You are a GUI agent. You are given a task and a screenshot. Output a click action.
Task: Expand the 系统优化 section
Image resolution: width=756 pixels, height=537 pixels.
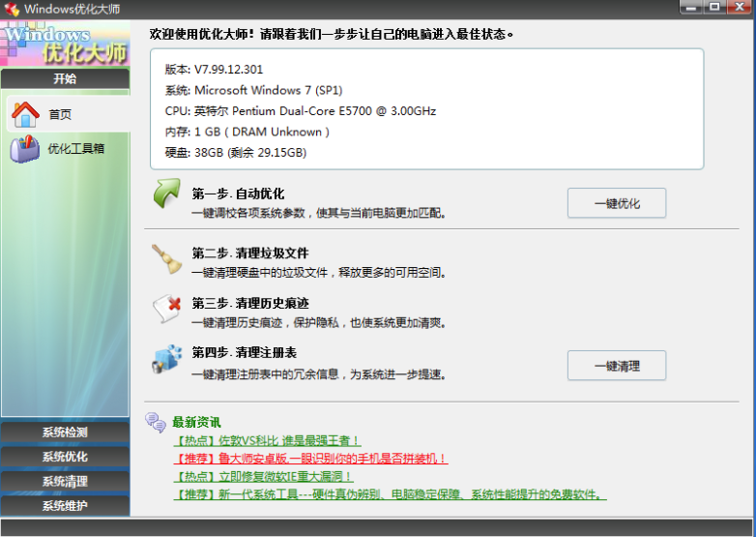[x=65, y=457]
